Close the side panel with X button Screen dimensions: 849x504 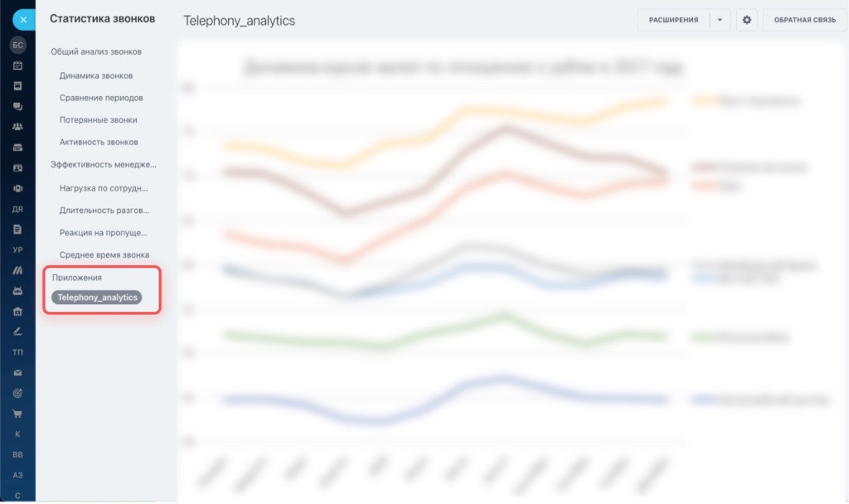[x=23, y=19]
